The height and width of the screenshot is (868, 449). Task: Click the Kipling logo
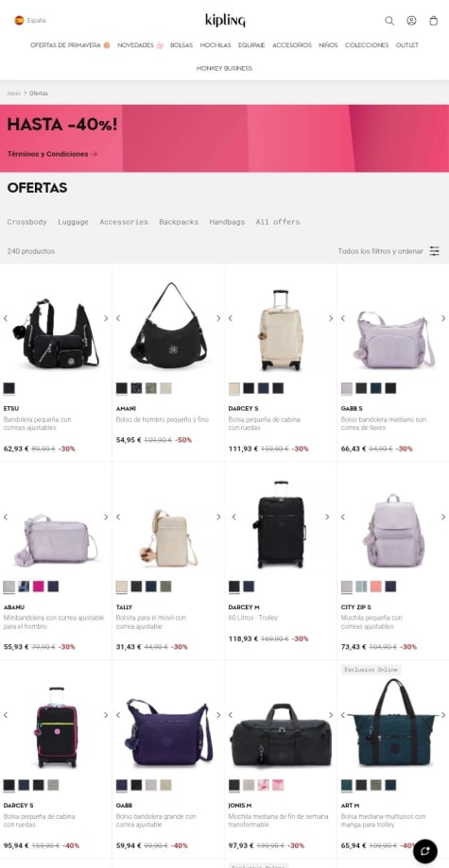225,21
